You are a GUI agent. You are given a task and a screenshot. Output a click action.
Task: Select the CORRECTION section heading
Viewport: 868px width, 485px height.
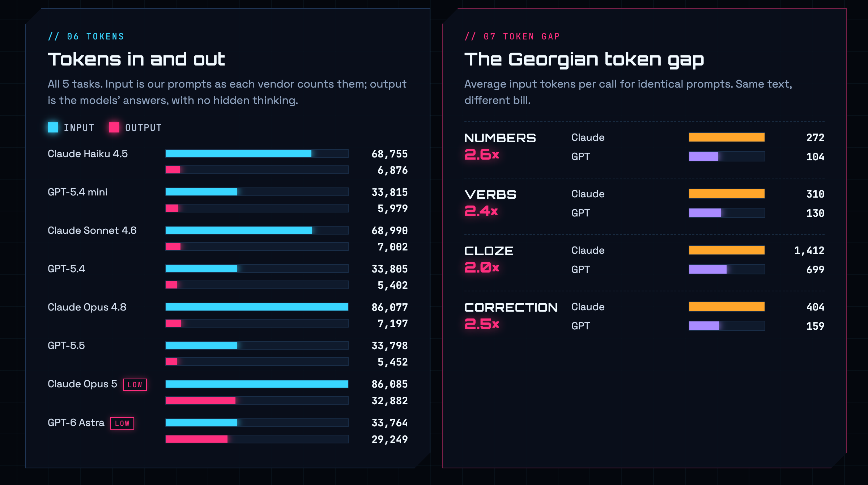point(511,307)
